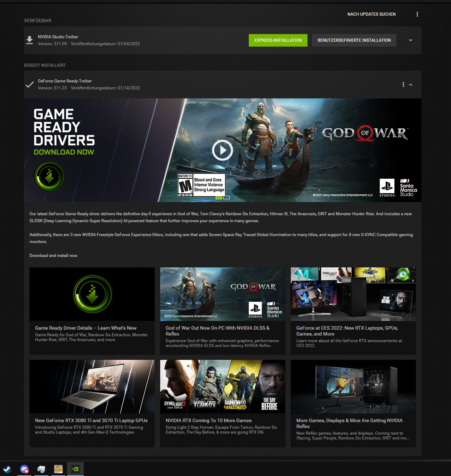The height and width of the screenshot is (476, 451).
Task: Open the God of War DLSS article thumbnail
Action: (x=223, y=294)
